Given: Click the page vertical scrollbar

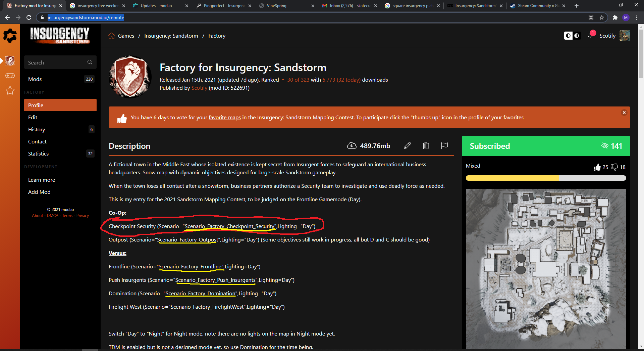Looking at the screenshot, I should point(641,54).
